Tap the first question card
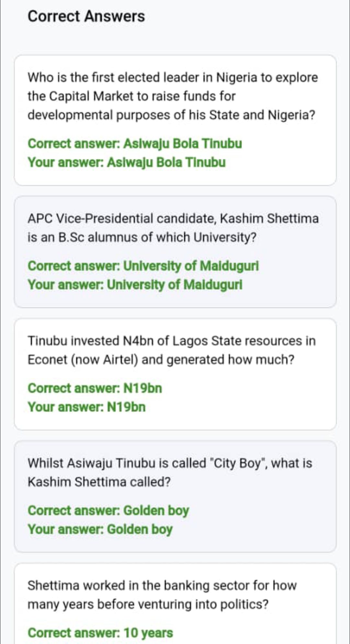 tap(175, 120)
